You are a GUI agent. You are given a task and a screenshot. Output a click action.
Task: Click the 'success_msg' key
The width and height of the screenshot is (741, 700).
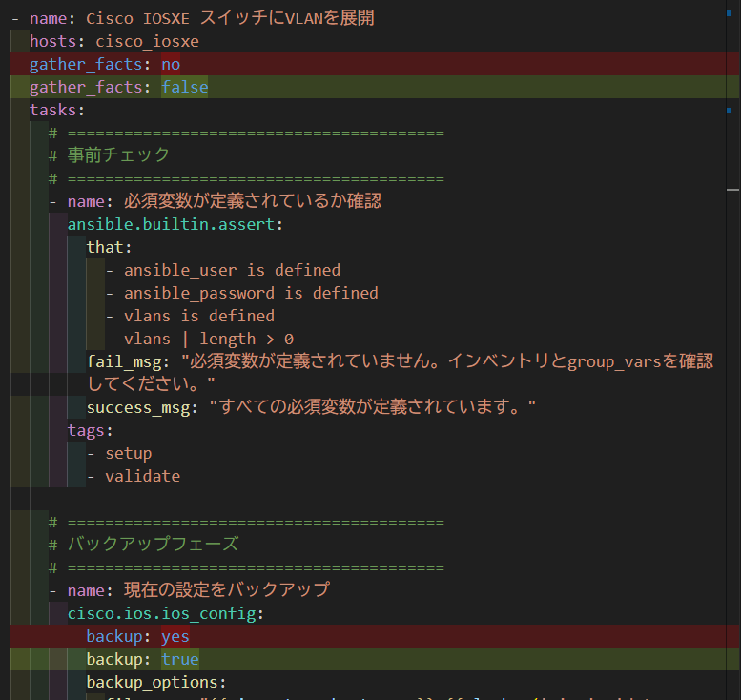tap(137, 407)
